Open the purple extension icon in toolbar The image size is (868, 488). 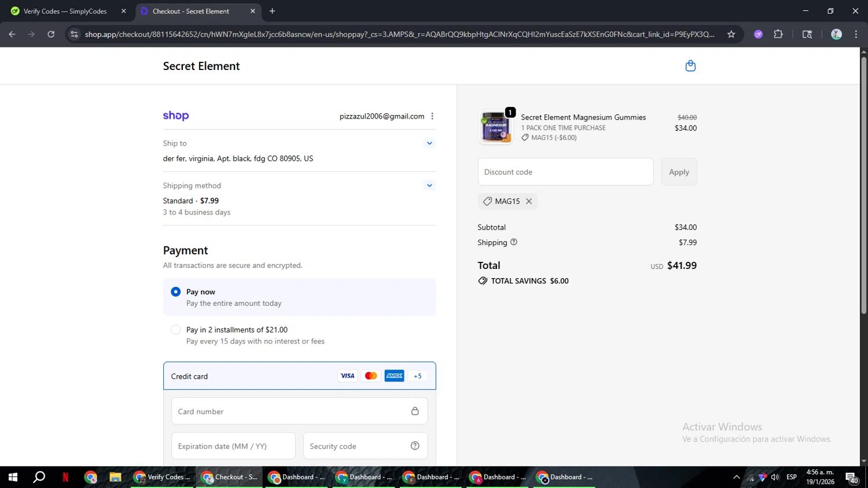click(758, 34)
